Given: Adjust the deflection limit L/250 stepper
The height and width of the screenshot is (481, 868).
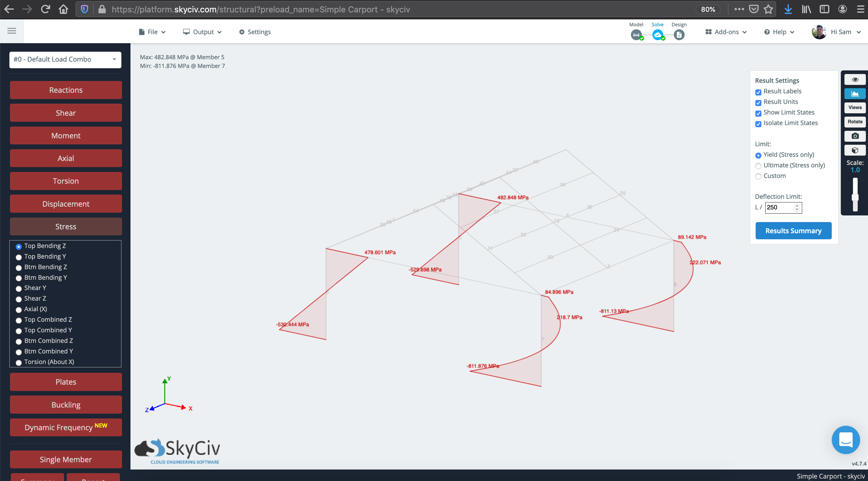Looking at the screenshot, I should [798, 207].
